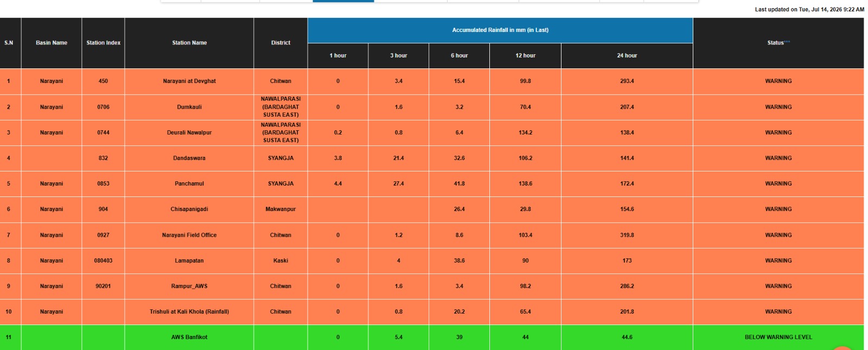868x350 pixels.
Task: Click the 141.4 rainfall value
Action: pyautogui.click(x=627, y=158)
